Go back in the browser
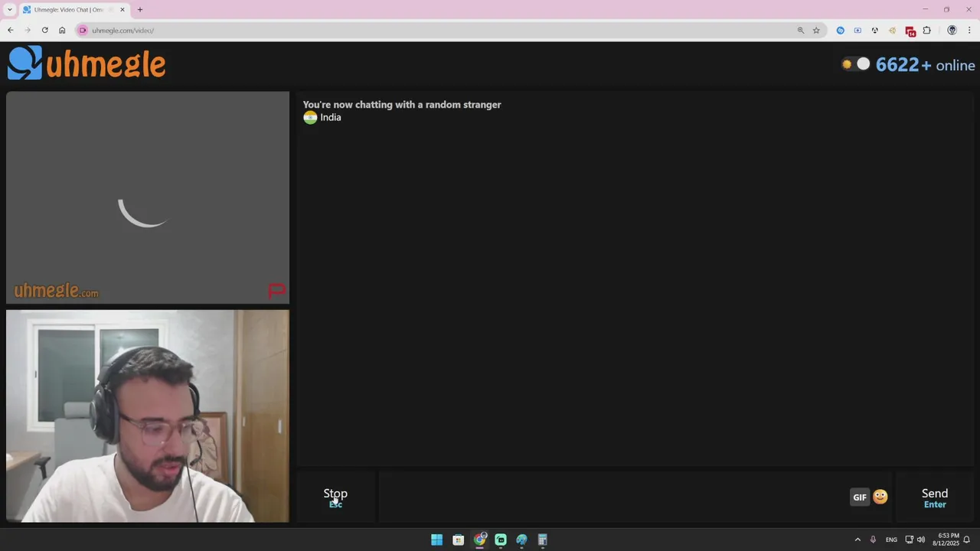 coord(10,30)
